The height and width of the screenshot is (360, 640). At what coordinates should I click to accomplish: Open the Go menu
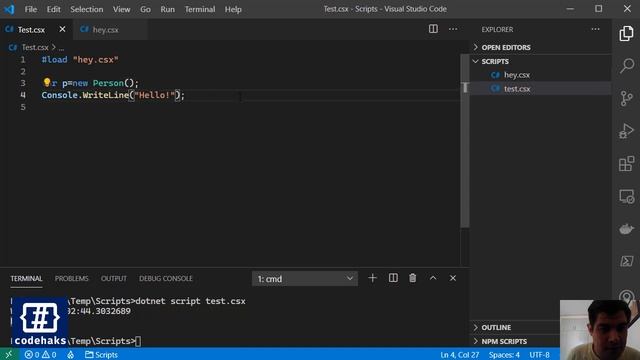145,9
